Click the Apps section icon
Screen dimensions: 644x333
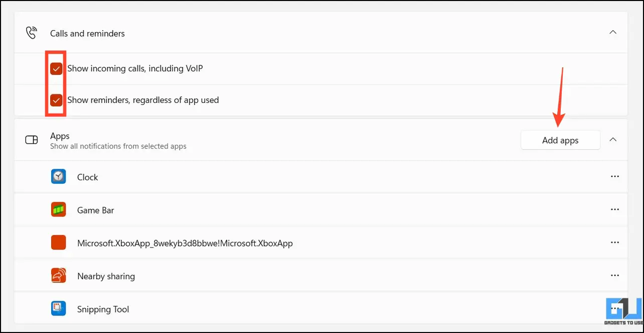point(32,140)
